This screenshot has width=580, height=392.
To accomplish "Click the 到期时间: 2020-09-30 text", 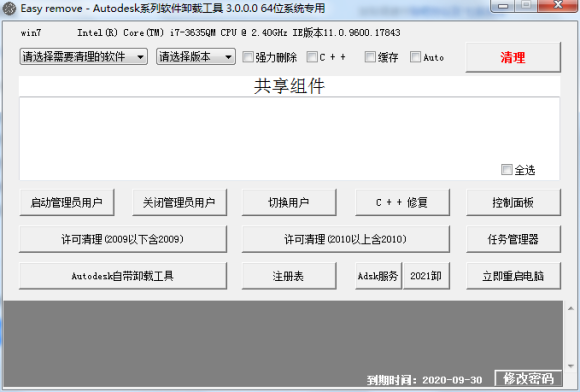I will (x=425, y=380).
